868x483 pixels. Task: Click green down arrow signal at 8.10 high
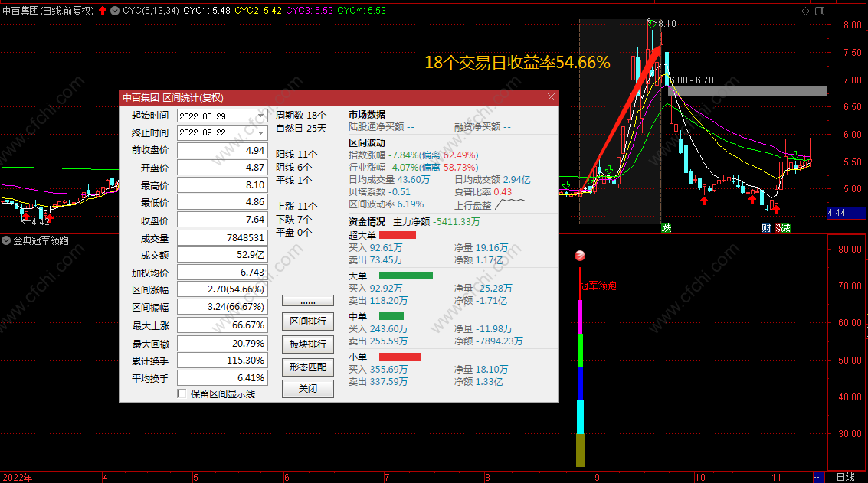(651, 24)
